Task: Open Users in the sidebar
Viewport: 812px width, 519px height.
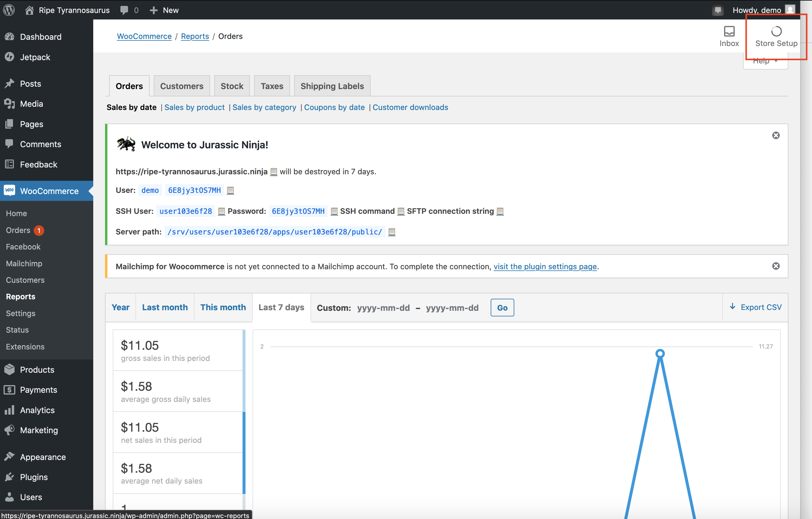Action: 47,497
